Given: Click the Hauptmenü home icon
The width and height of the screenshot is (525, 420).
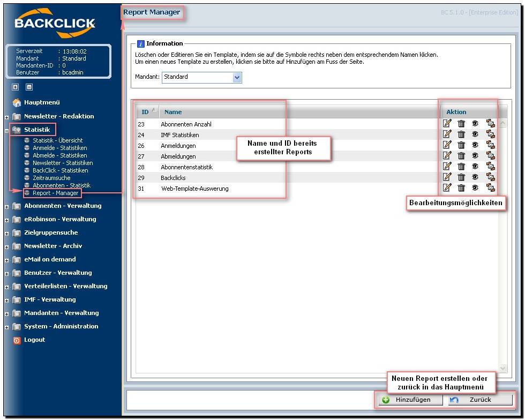Looking at the screenshot, I should click(17, 103).
